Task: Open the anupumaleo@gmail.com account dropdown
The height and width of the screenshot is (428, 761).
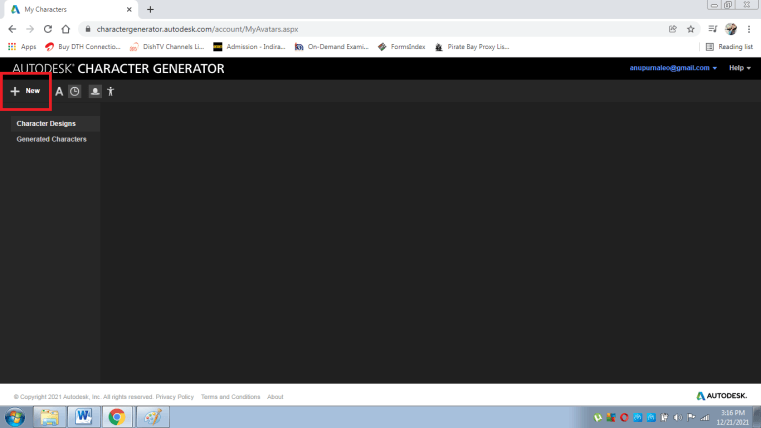Action: 673,68
